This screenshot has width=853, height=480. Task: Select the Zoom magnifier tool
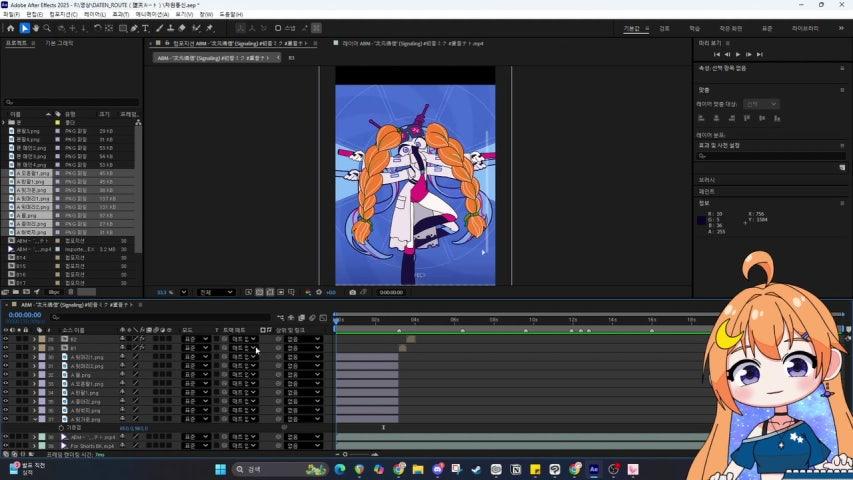click(49, 28)
